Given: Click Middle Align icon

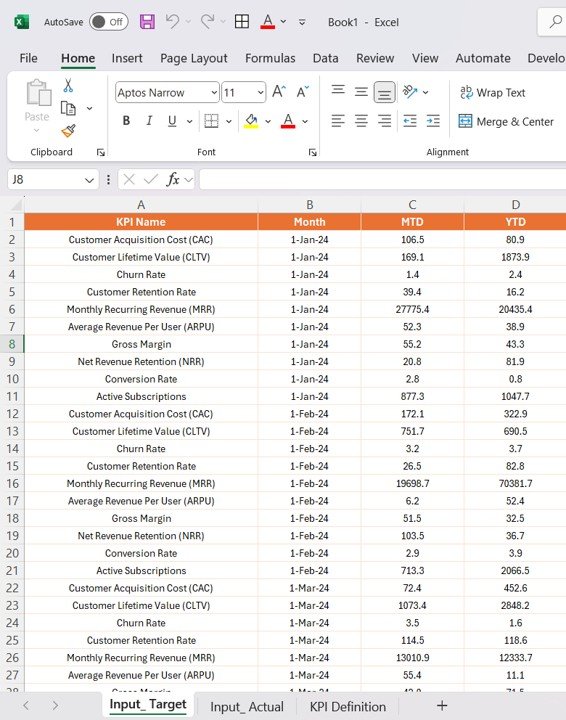Looking at the screenshot, I should tap(361, 92).
